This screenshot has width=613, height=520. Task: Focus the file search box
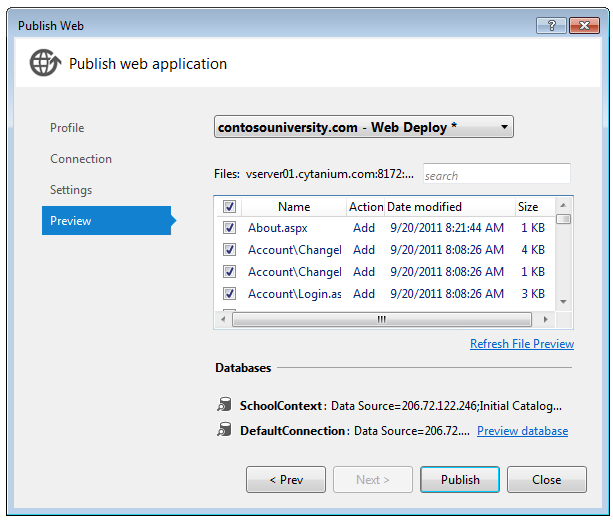coord(496,174)
